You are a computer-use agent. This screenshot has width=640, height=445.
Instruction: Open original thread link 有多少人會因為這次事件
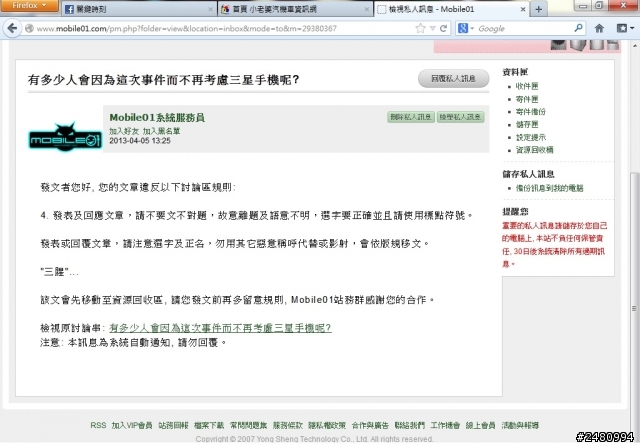click(220, 328)
